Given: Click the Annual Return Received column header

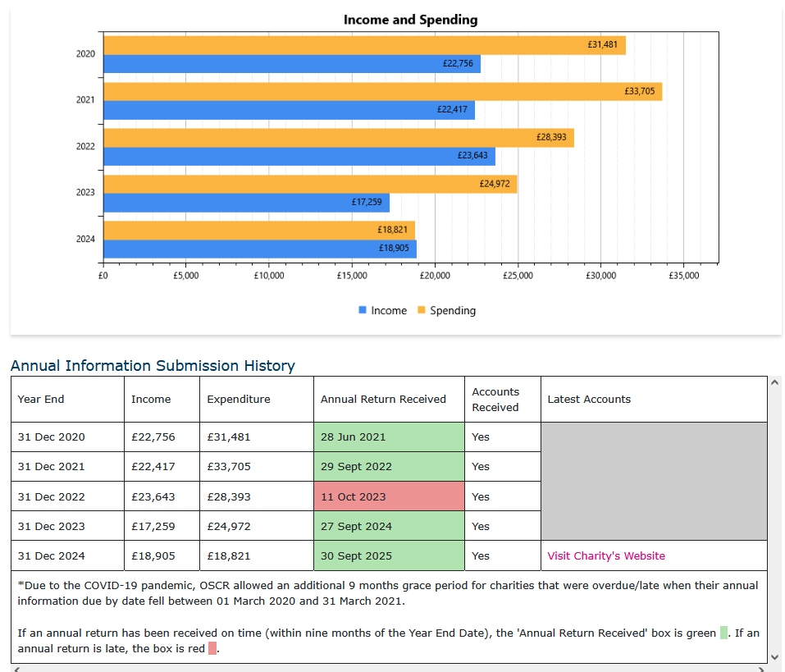Looking at the screenshot, I should tap(383, 399).
